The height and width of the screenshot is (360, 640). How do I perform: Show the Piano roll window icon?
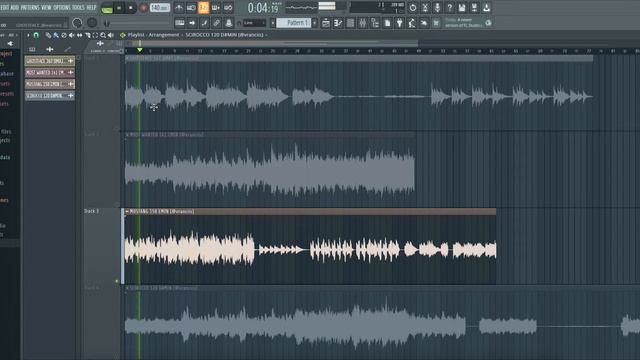click(338, 23)
